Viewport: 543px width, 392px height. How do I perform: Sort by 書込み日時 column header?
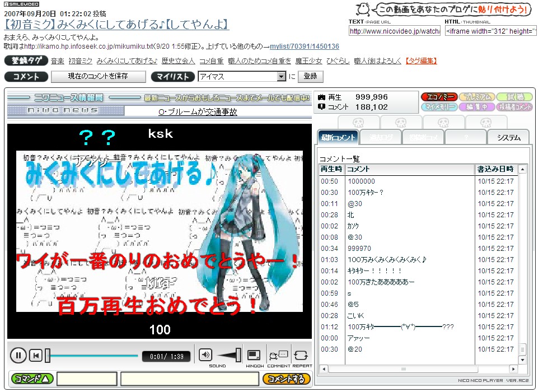pos(496,169)
